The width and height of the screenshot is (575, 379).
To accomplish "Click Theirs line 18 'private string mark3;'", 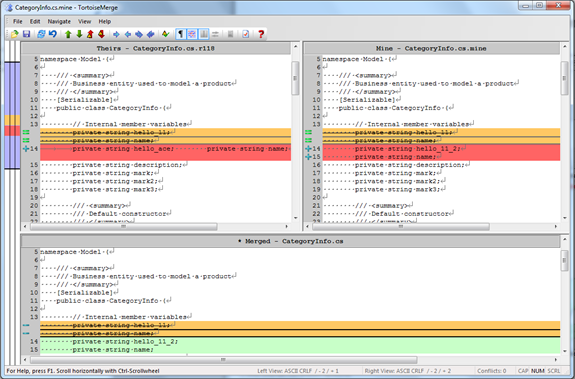I will (115, 189).
